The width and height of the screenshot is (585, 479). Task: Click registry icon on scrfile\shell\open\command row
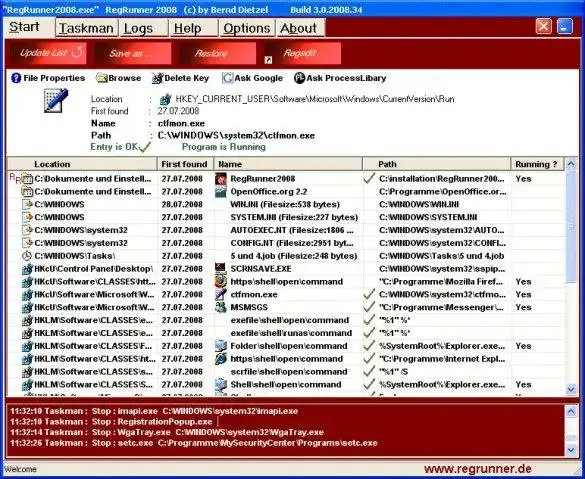click(x=27, y=372)
